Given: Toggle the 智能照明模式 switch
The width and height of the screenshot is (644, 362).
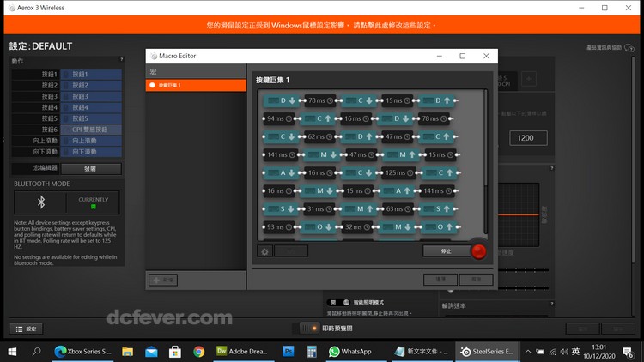Looking at the screenshot, I should coord(339,303).
